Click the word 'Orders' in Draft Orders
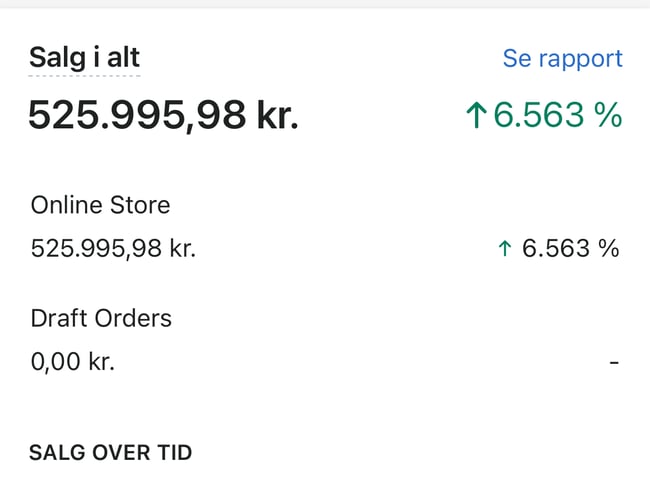 [x=135, y=318]
